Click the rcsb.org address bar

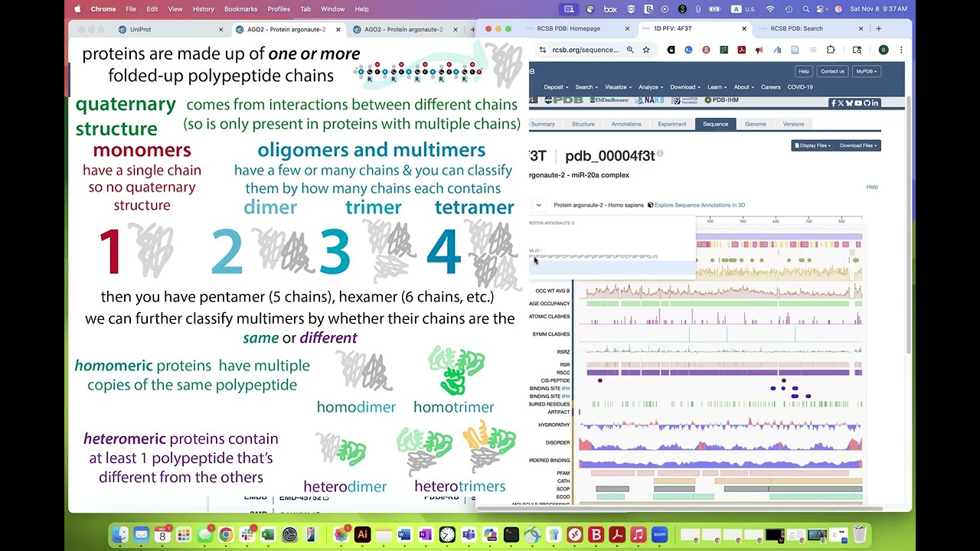point(585,50)
